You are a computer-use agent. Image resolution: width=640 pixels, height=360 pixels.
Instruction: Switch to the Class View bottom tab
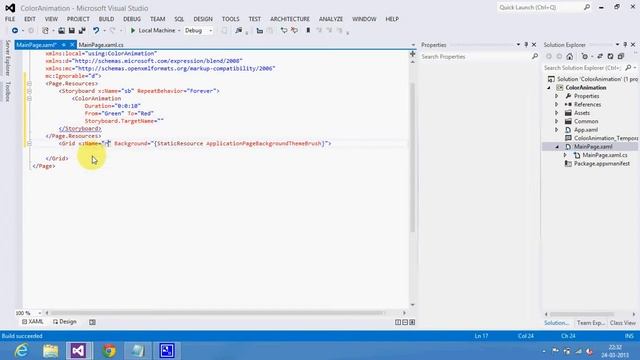pos(622,323)
